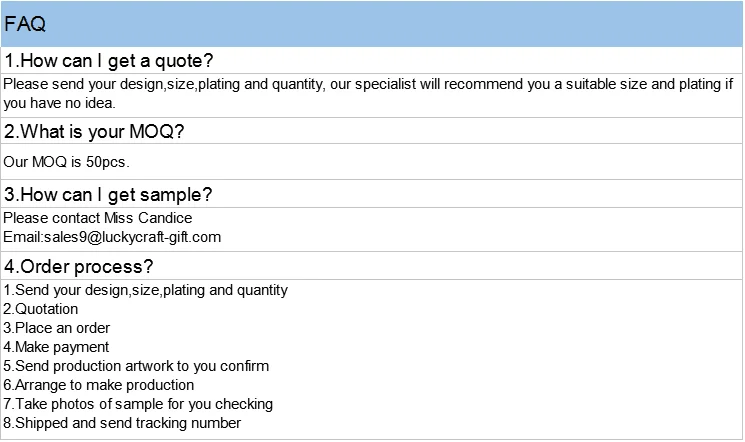Click the number "4." in the Order process heading

point(11,266)
